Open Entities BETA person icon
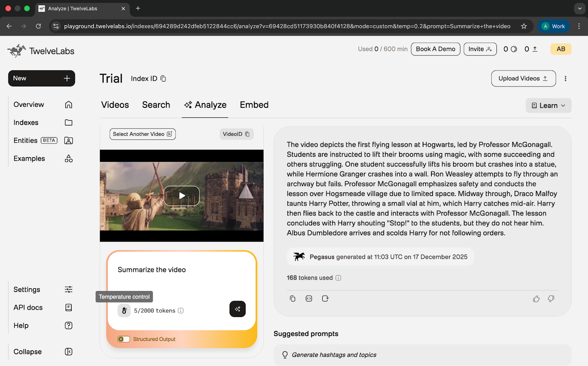The height and width of the screenshot is (366, 588). pyautogui.click(x=68, y=141)
